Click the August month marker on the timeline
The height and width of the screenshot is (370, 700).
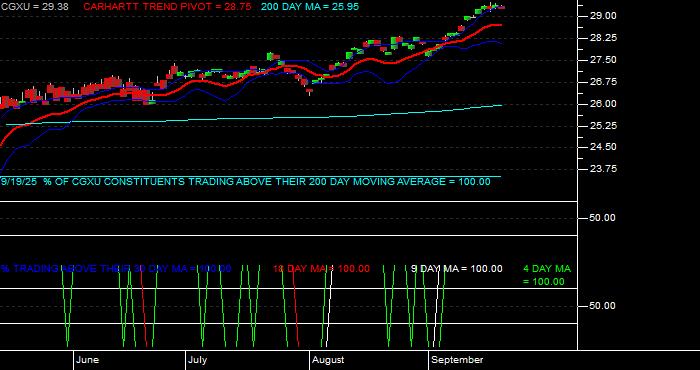point(328,360)
